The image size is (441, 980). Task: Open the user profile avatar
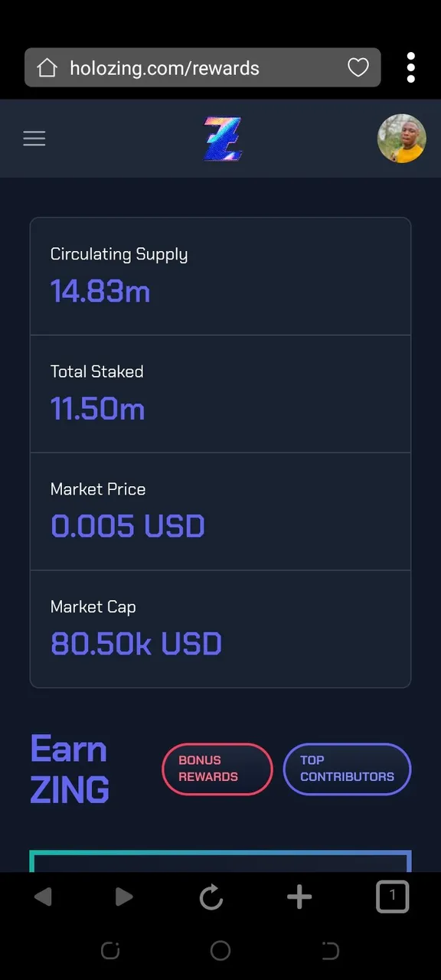coord(402,139)
